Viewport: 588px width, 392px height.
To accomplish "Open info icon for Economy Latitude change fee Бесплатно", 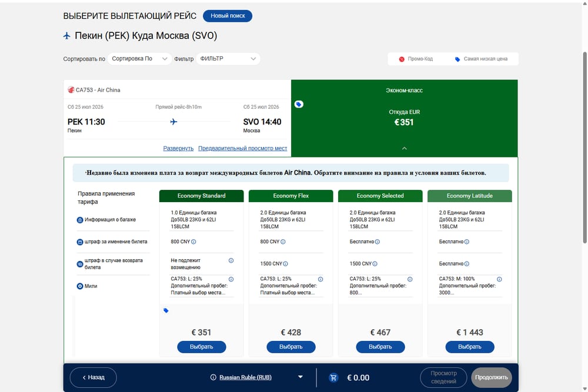I will click(x=467, y=242).
